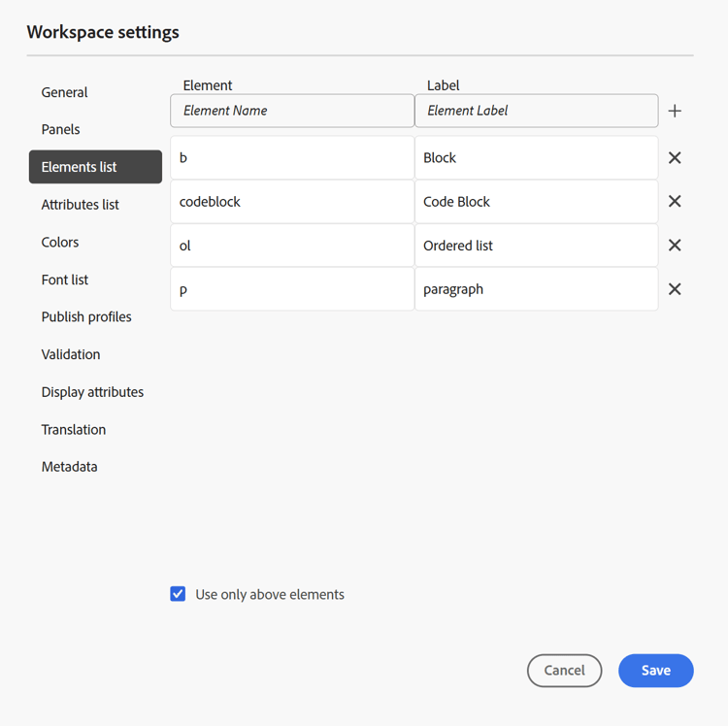Open the General settings tab
This screenshot has width=728, height=726.
pos(64,92)
